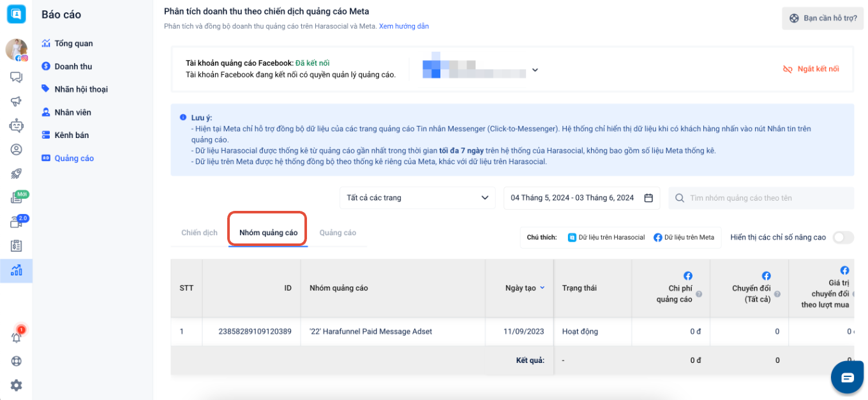The image size is (868, 400).
Task: Open the connected Facebook account selector
Action: [x=535, y=70]
